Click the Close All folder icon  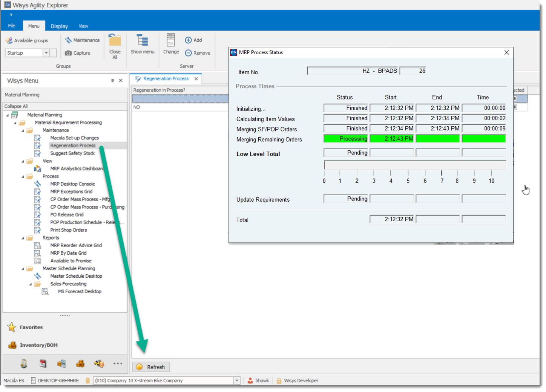pyautogui.click(x=115, y=40)
